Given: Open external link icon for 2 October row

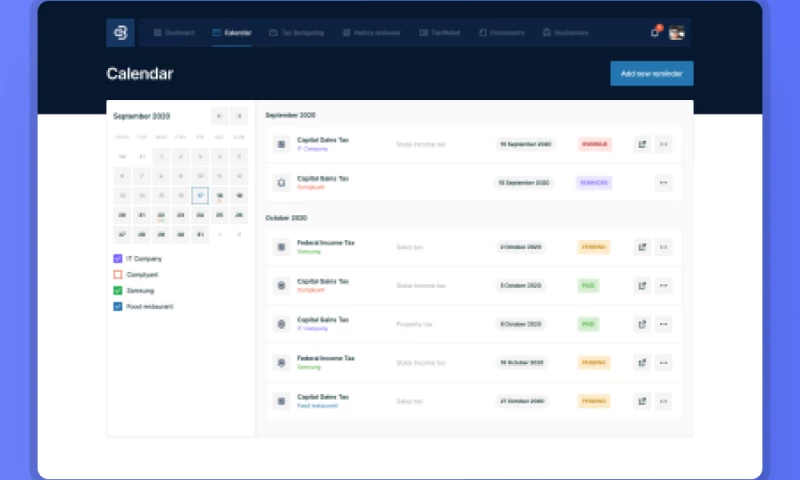Looking at the screenshot, I should [x=642, y=246].
